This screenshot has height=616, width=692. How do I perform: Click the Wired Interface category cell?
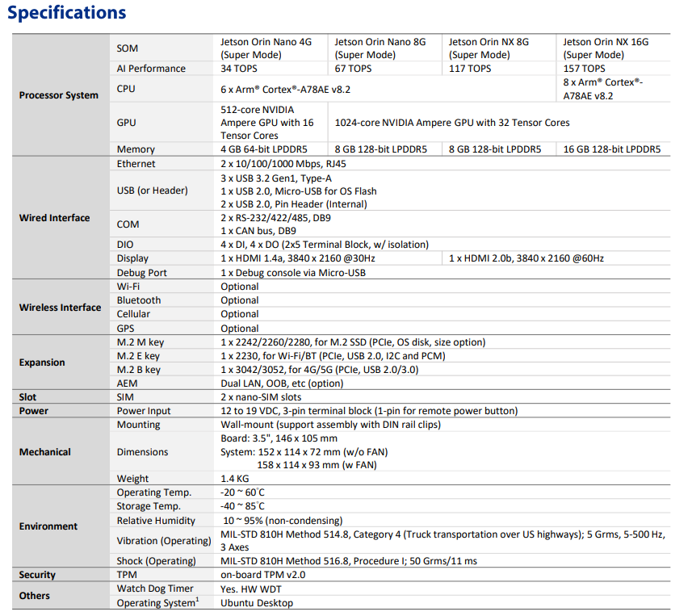pyautogui.click(x=55, y=218)
